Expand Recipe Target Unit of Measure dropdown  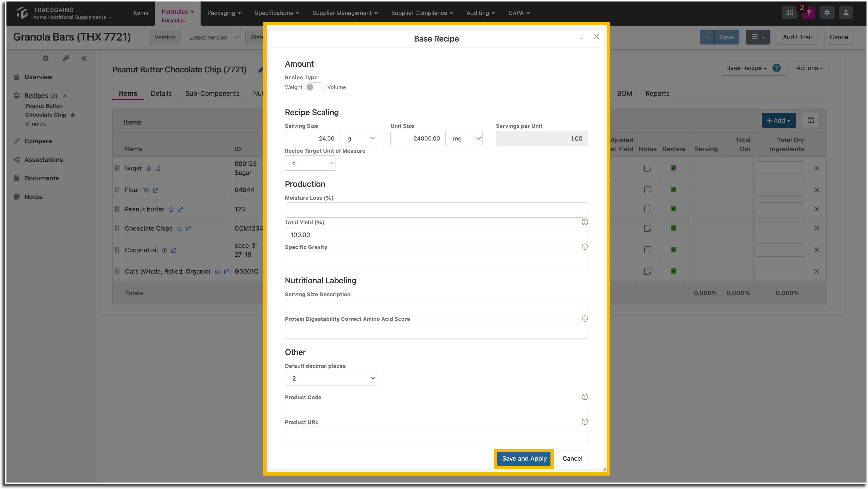pos(310,163)
